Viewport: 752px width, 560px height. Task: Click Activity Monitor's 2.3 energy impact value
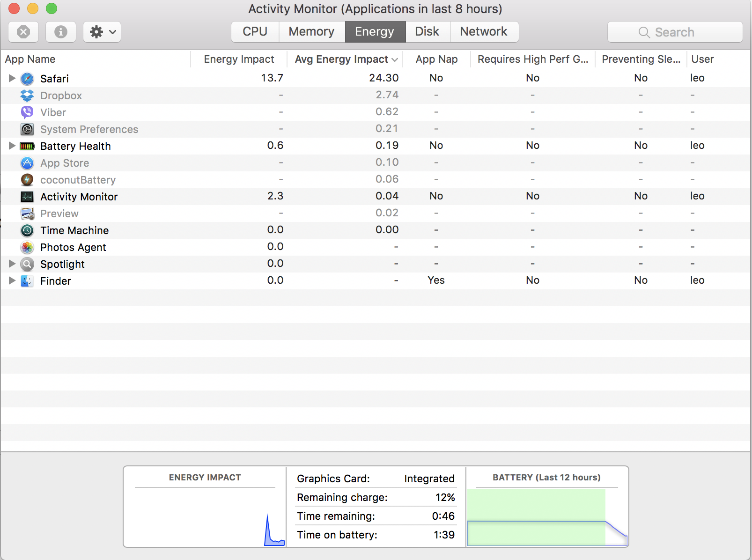(x=275, y=196)
